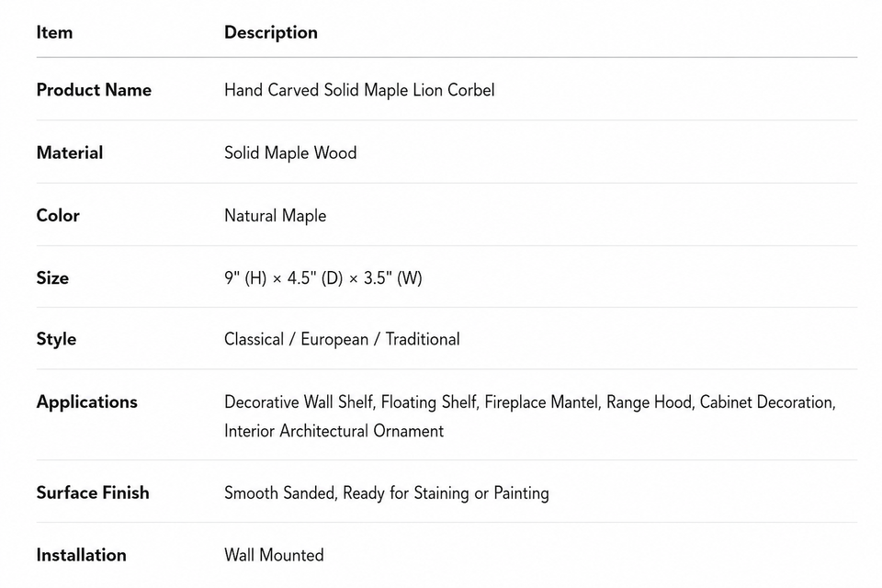
Task: Select the Material row label
Action: click(x=70, y=153)
